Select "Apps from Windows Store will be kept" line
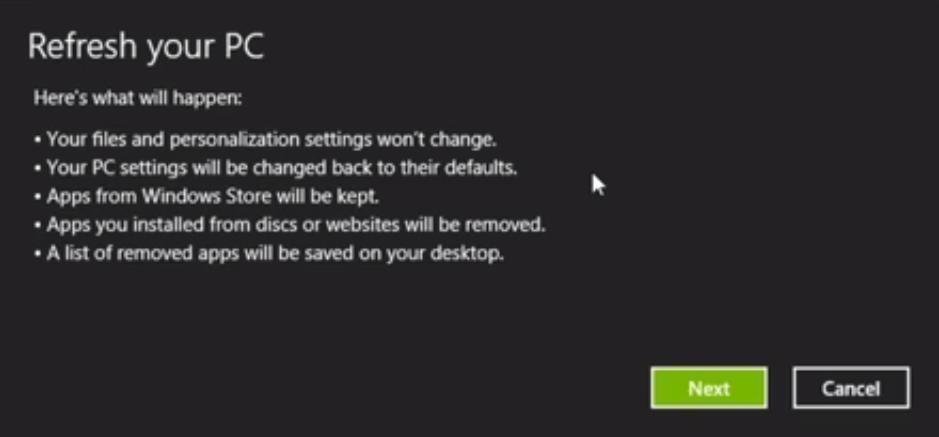939x437 pixels. 207,197
